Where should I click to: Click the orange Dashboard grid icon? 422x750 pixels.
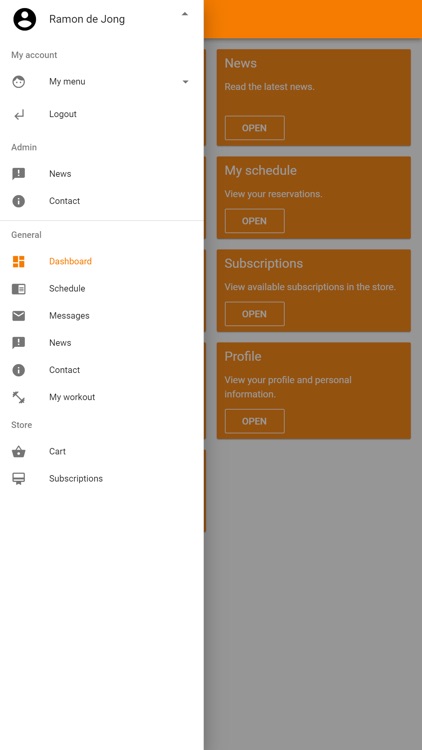19,261
